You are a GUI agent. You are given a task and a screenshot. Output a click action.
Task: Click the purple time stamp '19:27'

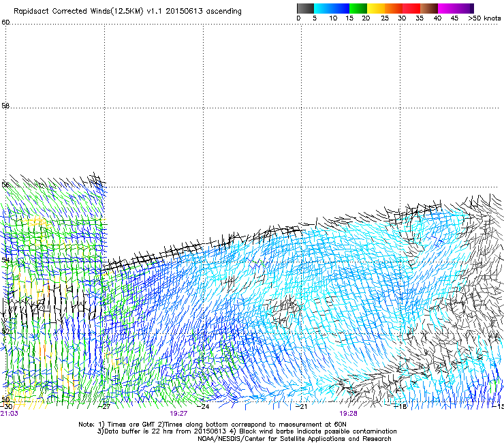point(178,414)
